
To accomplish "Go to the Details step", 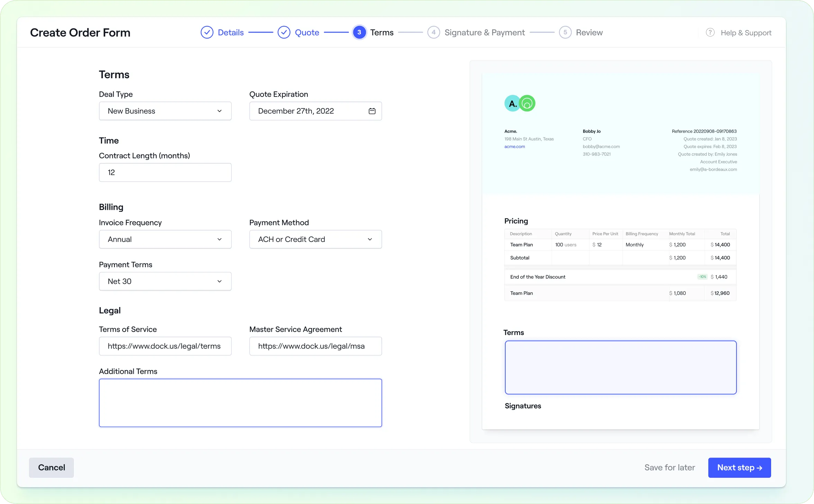I will tap(230, 33).
